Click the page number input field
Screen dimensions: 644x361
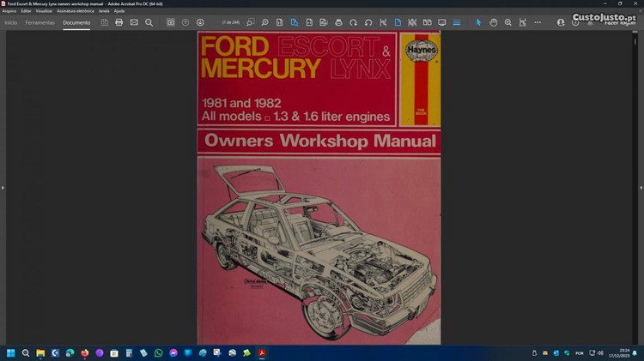tap(229, 22)
